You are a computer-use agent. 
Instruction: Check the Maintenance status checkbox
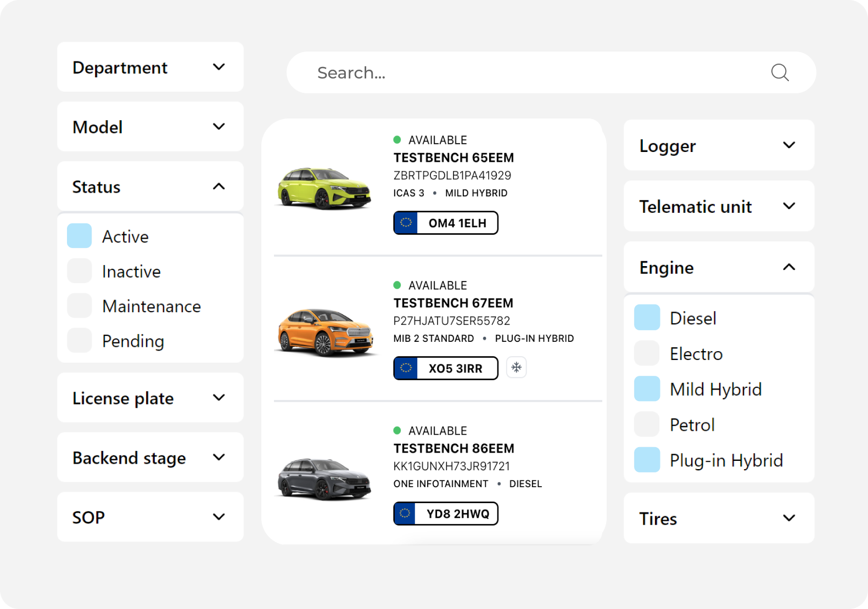click(80, 306)
